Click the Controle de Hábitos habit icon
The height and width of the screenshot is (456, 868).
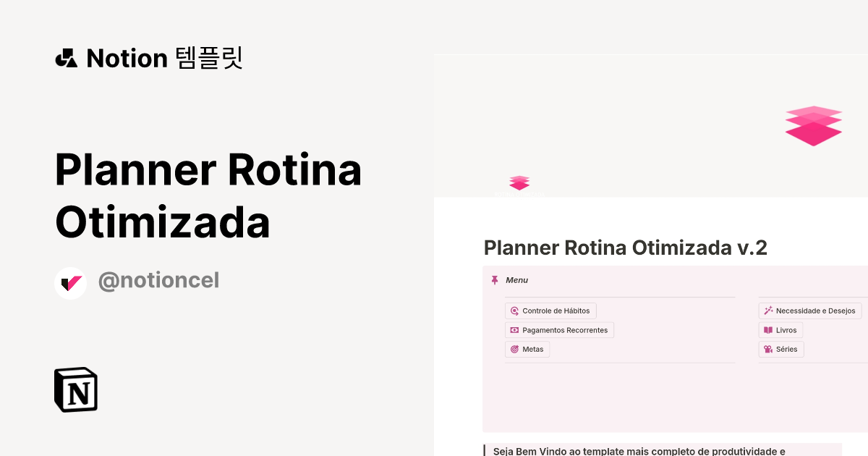[x=514, y=311]
